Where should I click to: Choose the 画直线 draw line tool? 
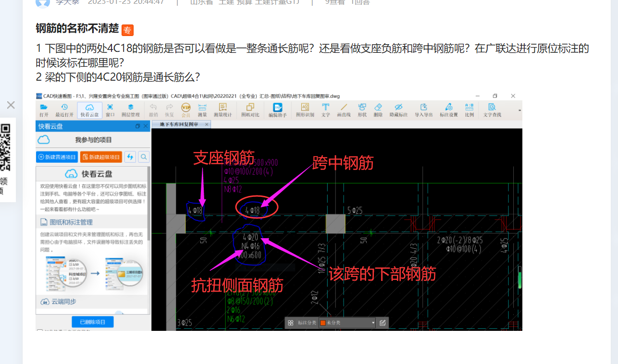pyautogui.click(x=344, y=110)
